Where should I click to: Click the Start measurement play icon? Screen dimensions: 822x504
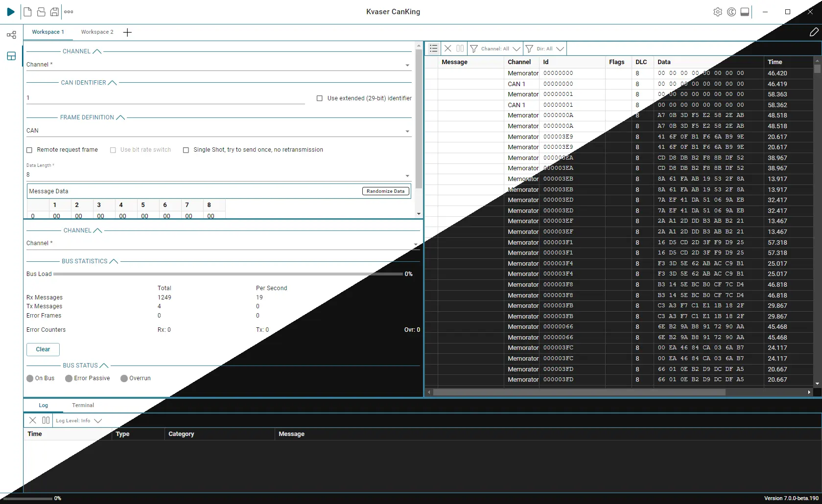[11, 12]
